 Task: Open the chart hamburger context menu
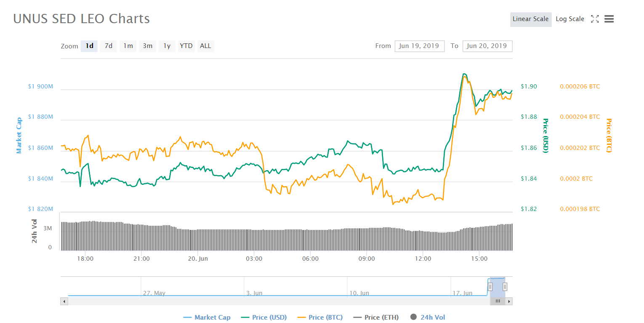(x=609, y=19)
